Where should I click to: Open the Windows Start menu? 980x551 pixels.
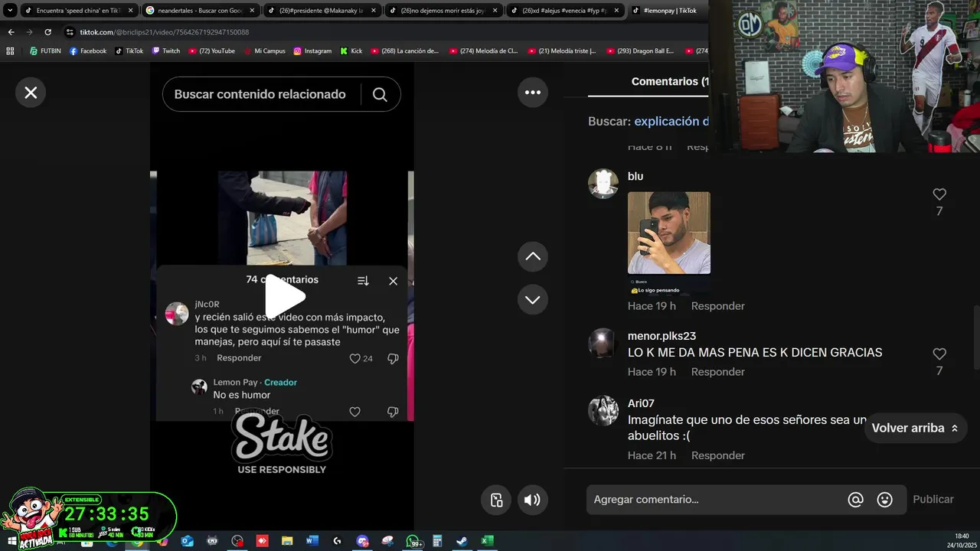coord(12,541)
